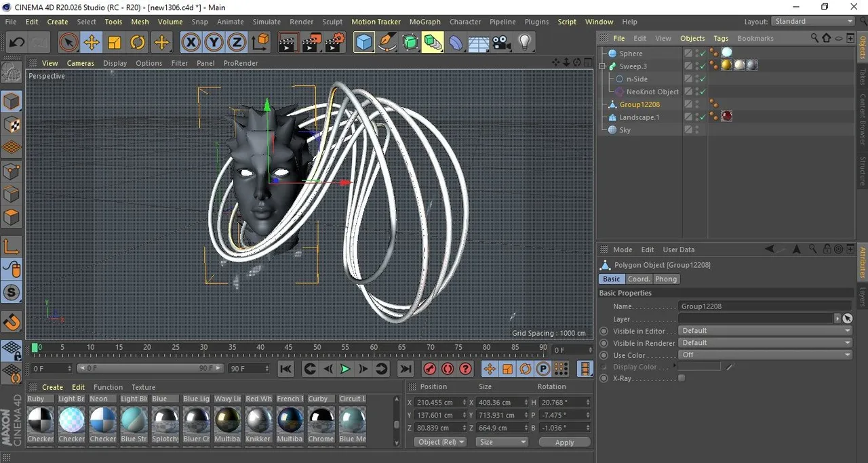The image size is (868, 463).
Task: Open the Object (Rel) dropdown
Action: point(441,442)
